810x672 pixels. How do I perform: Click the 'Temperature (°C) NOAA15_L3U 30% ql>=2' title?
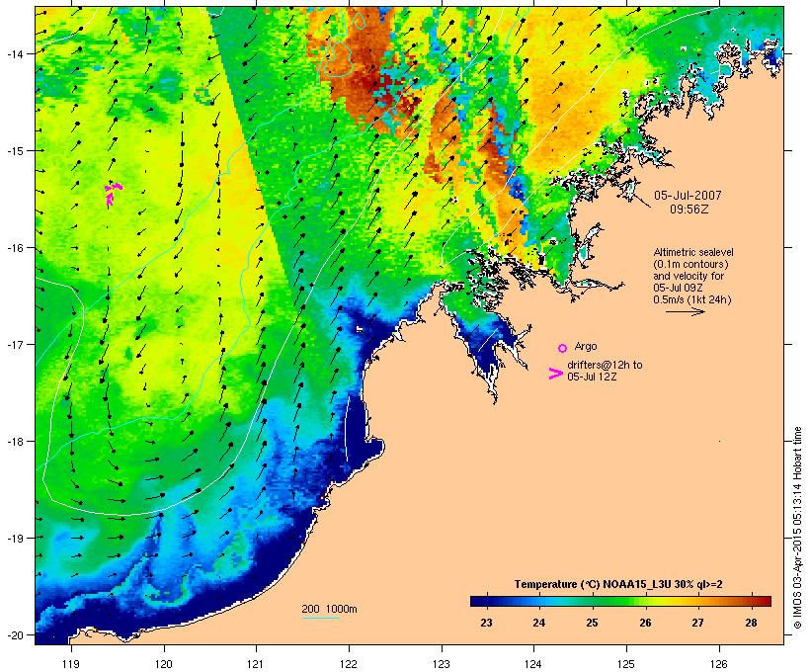pos(618,585)
